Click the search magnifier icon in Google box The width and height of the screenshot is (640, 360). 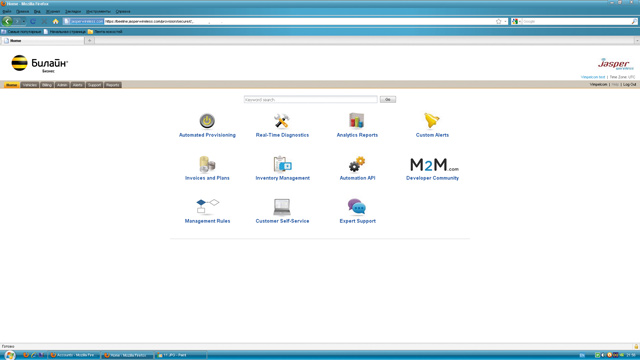pos(633,21)
